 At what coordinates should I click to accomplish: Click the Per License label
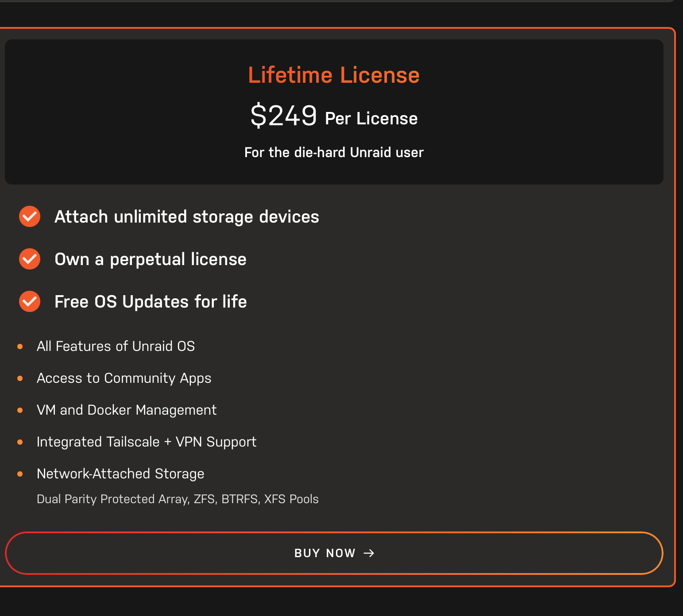tap(371, 119)
